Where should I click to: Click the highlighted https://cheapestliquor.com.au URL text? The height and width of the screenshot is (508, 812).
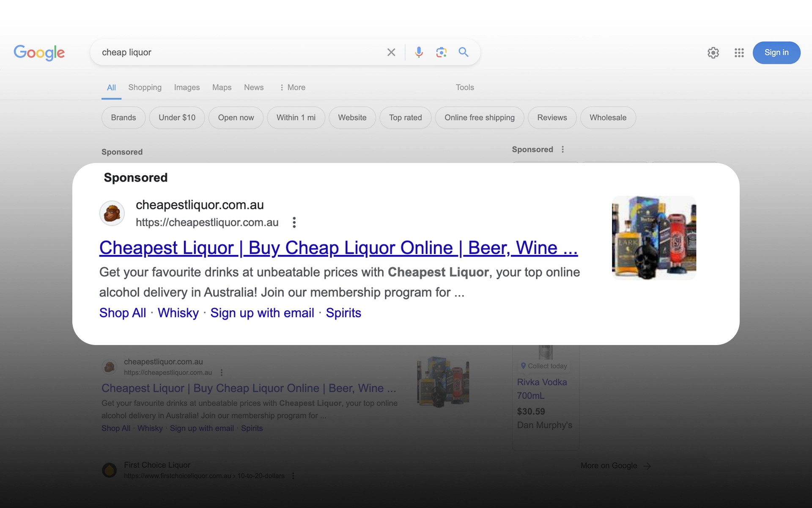coord(207,223)
